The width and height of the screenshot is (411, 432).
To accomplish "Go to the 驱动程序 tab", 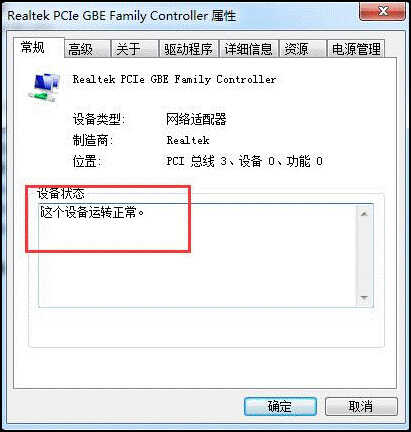I will [189, 49].
